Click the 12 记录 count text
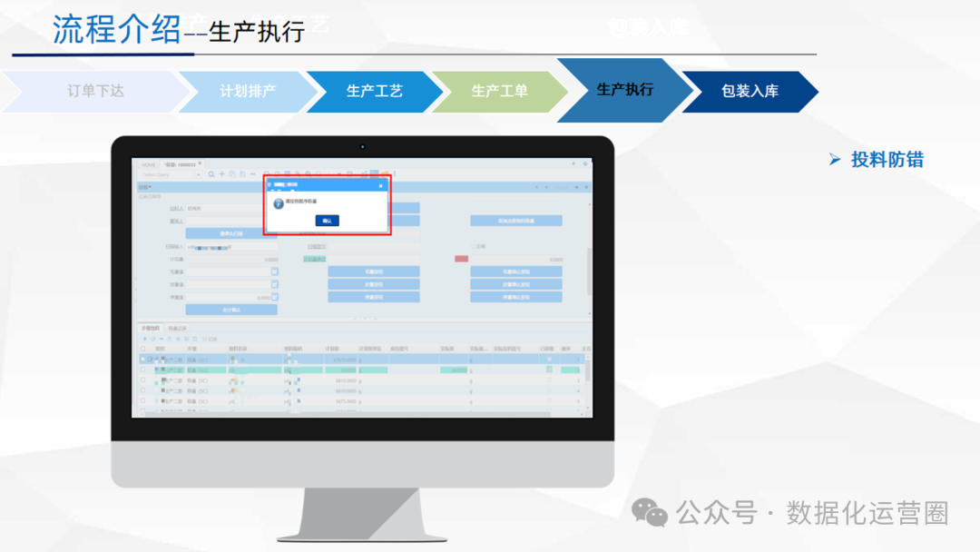 tap(210, 339)
